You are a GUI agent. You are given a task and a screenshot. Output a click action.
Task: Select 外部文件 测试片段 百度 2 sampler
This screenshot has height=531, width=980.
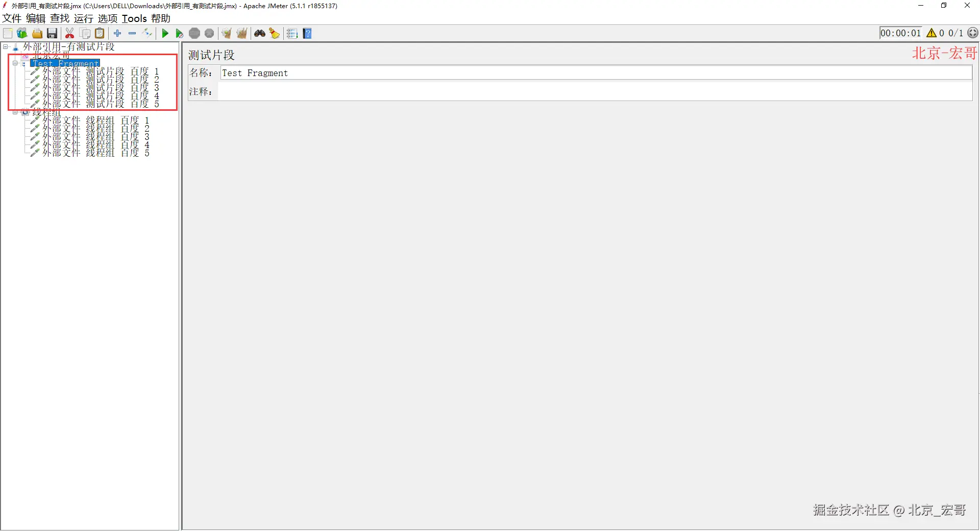[101, 80]
